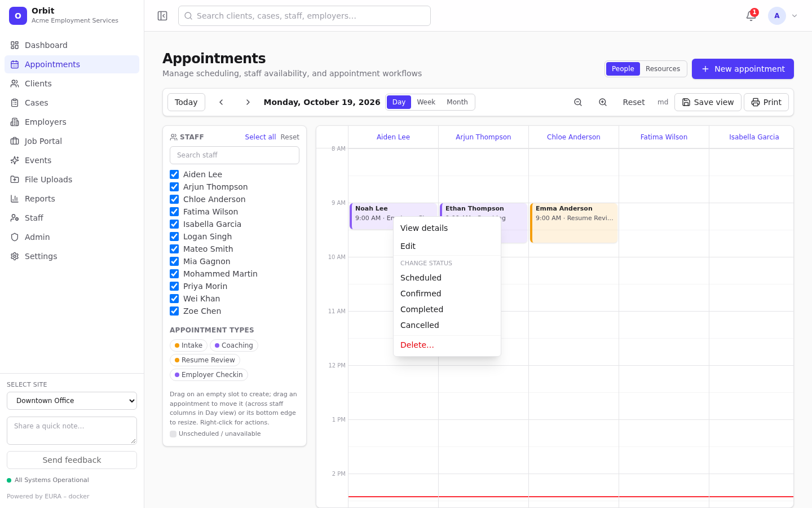Zoom in the calendar view

point(603,102)
